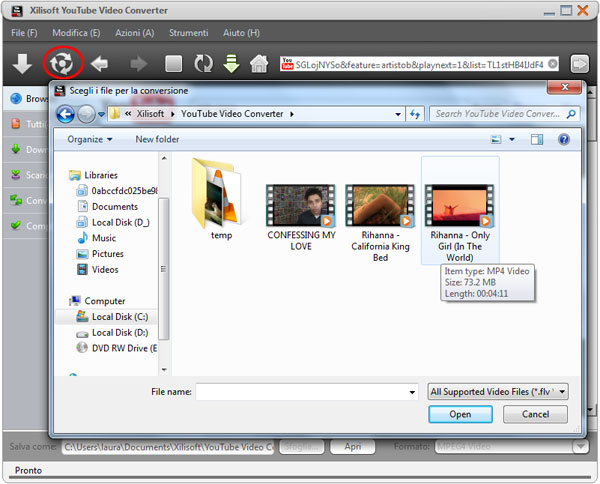Screen dimensions: 600x484
Task: Open the Organize dropdown menu
Action: pos(90,139)
